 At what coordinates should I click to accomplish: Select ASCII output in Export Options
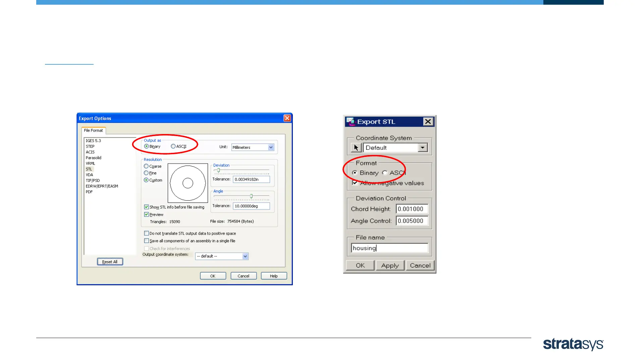(x=173, y=146)
